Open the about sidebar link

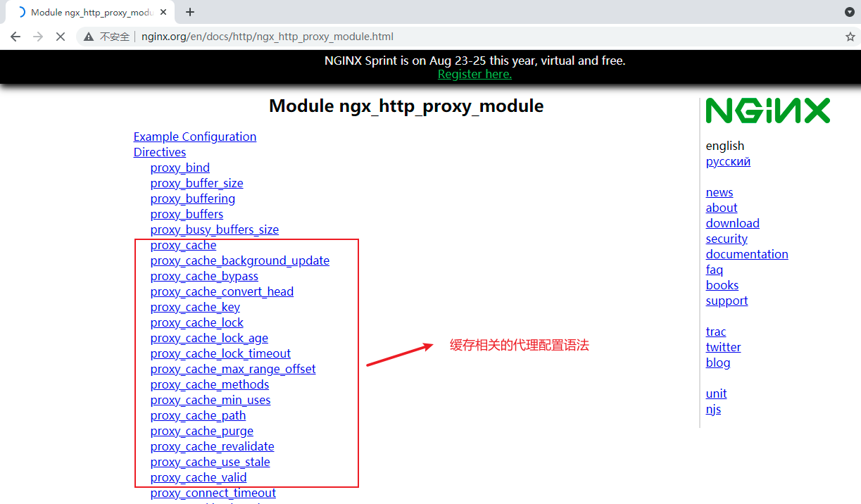pos(722,208)
